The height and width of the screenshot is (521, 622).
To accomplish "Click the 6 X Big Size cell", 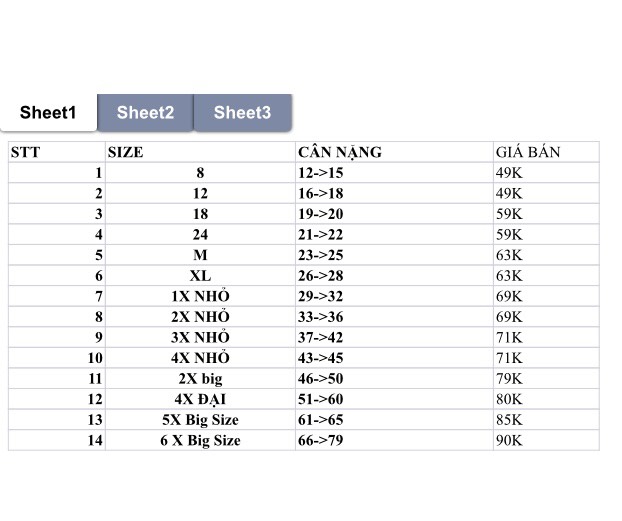I will click(x=200, y=440).
